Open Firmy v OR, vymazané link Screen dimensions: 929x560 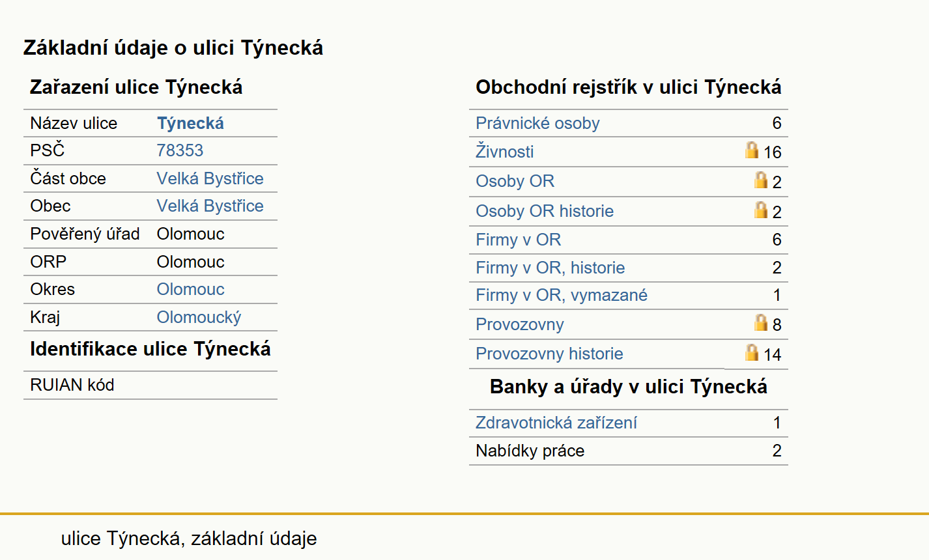(562, 295)
